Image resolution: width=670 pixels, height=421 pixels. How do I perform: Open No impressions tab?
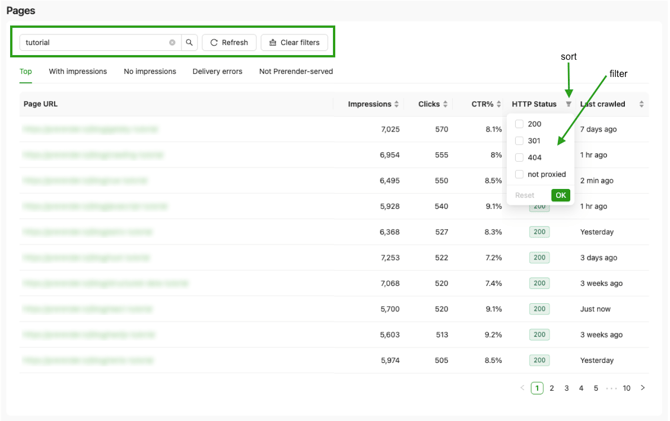pyautogui.click(x=150, y=71)
